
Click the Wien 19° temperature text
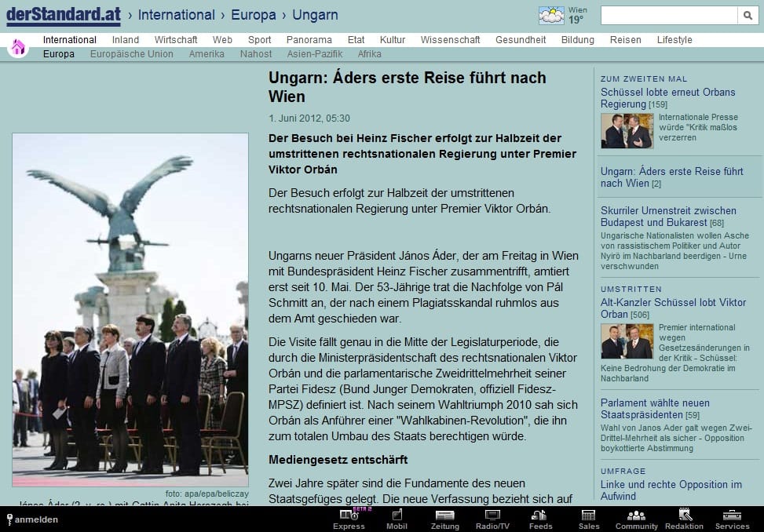point(577,15)
